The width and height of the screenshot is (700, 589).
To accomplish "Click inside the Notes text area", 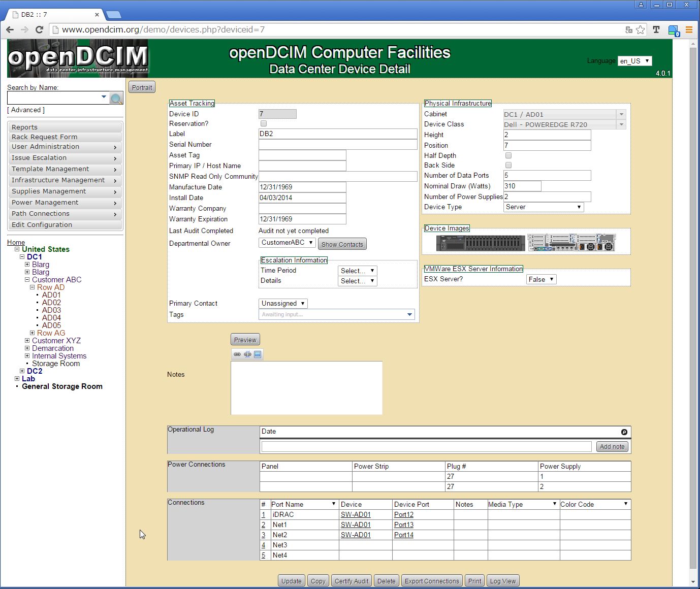I will 306,387.
